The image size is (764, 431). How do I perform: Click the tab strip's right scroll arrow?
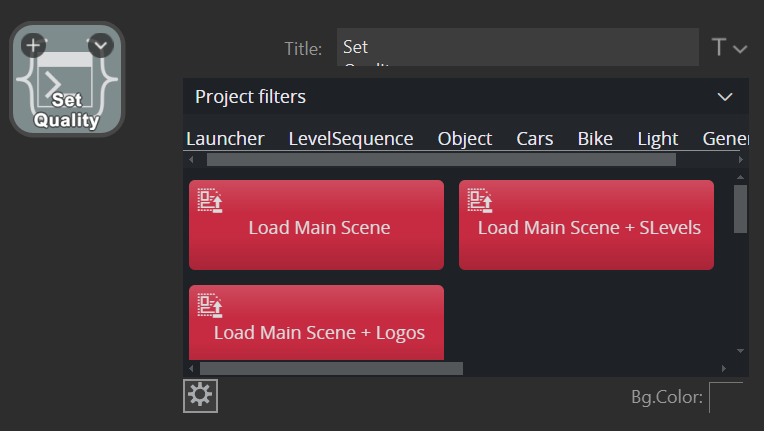pos(740,159)
